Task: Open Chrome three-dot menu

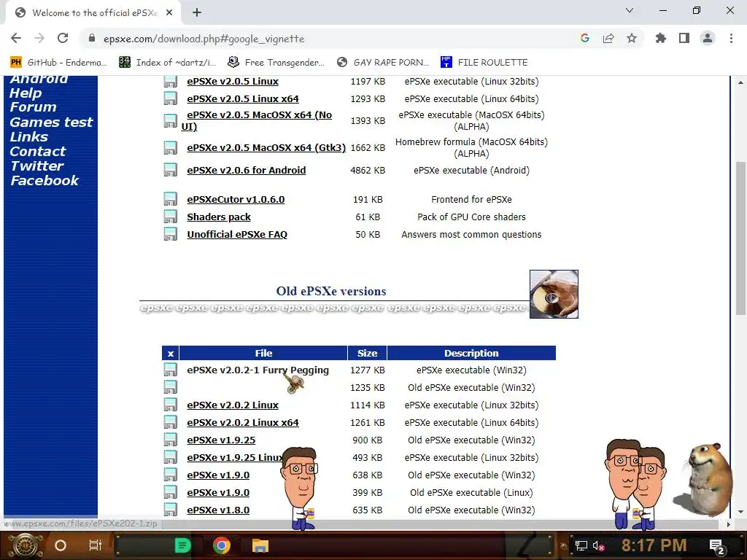Action: click(731, 38)
